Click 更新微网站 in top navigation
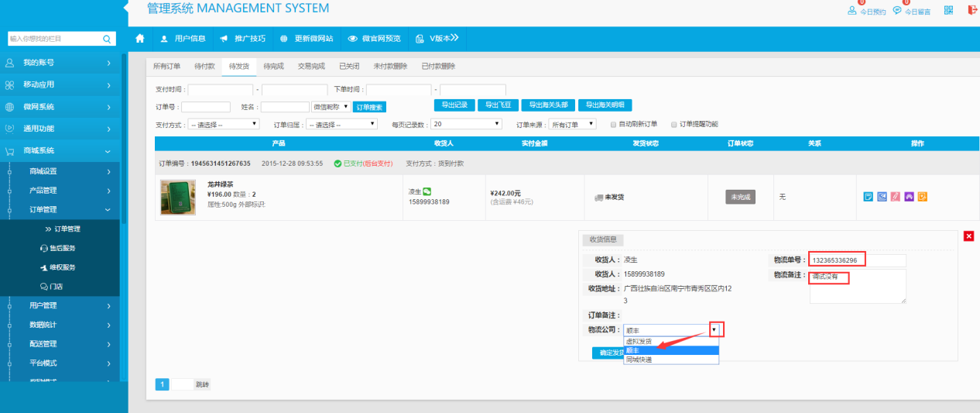The width and height of the screenshot is (980, 413). pyautogui.click(x=307, y=38)
